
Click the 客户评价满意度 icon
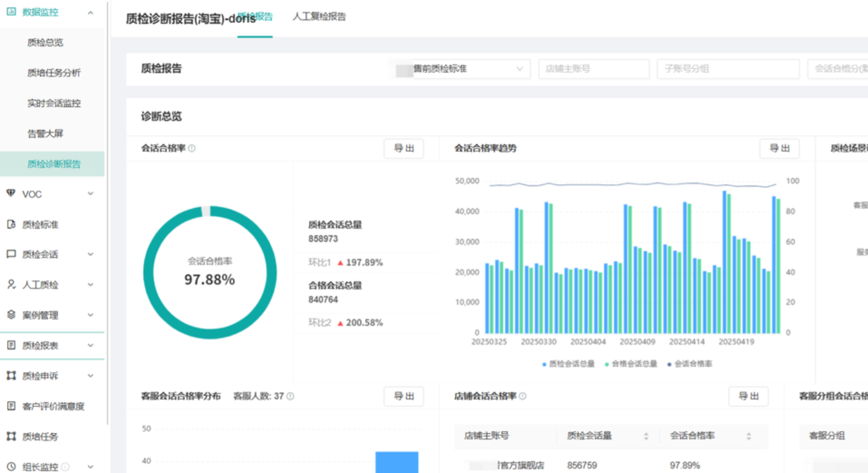pyautogui.click(x=11, y=406)
